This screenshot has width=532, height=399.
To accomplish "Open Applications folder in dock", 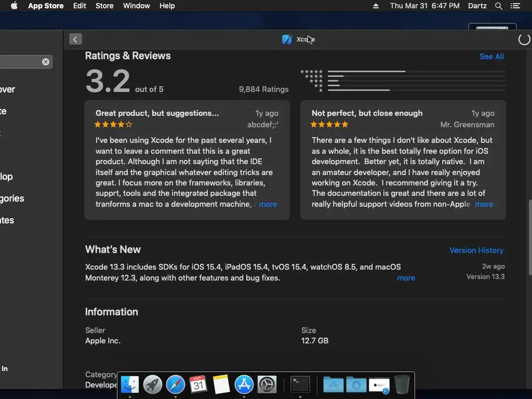I will pos(333,384).
